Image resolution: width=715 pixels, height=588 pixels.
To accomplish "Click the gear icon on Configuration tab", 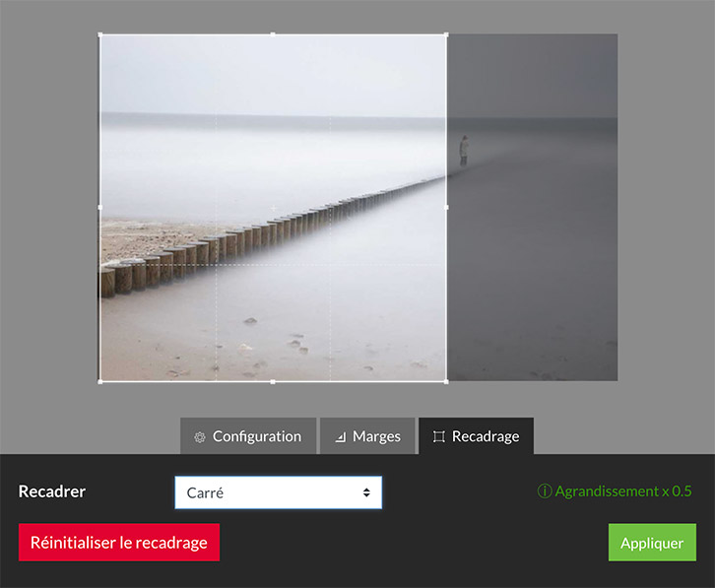I will 200,437.
